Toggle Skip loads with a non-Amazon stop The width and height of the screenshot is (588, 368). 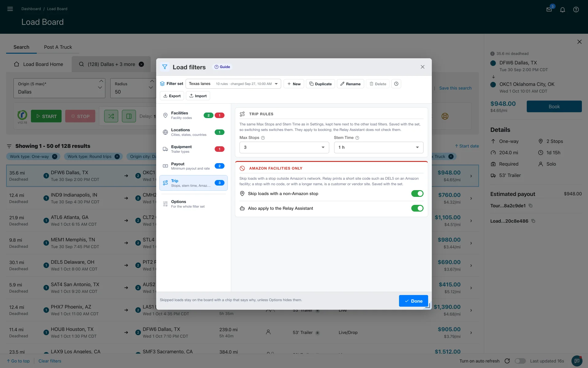coord(417,194)
